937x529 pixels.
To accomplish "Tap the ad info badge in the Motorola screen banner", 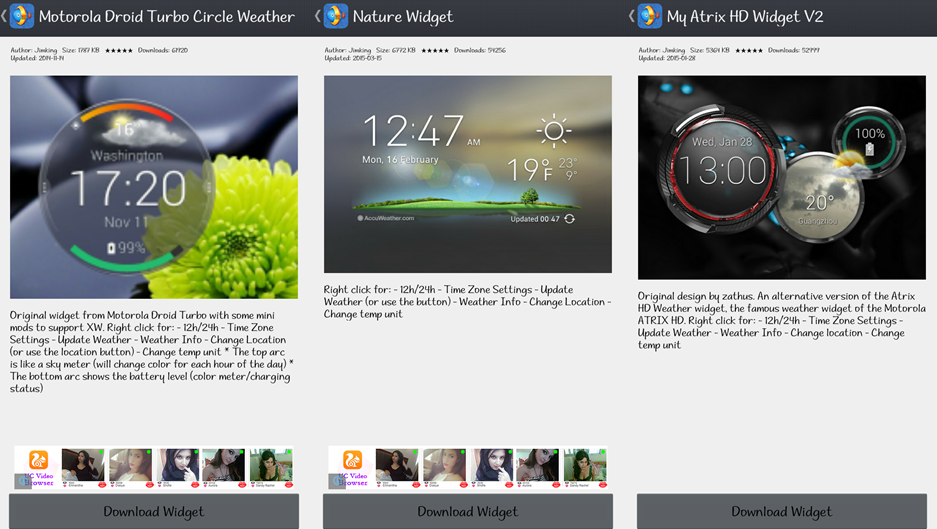I will (22, 481).
